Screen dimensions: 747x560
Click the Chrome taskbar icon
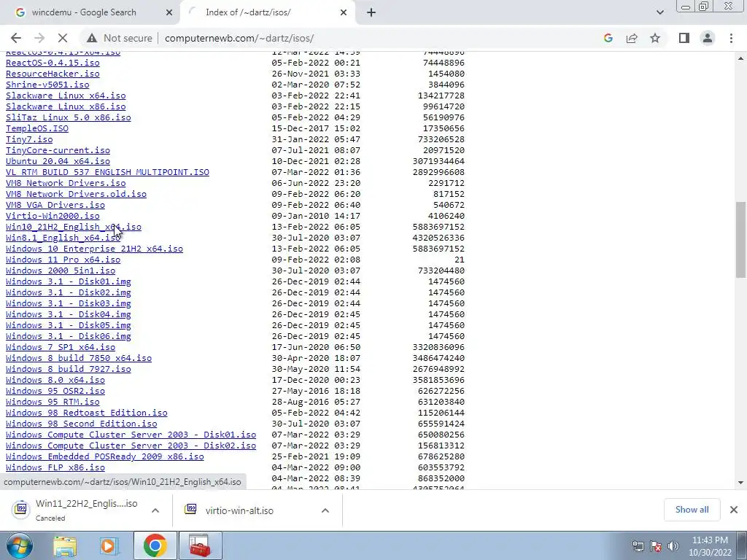click(155, 545)
